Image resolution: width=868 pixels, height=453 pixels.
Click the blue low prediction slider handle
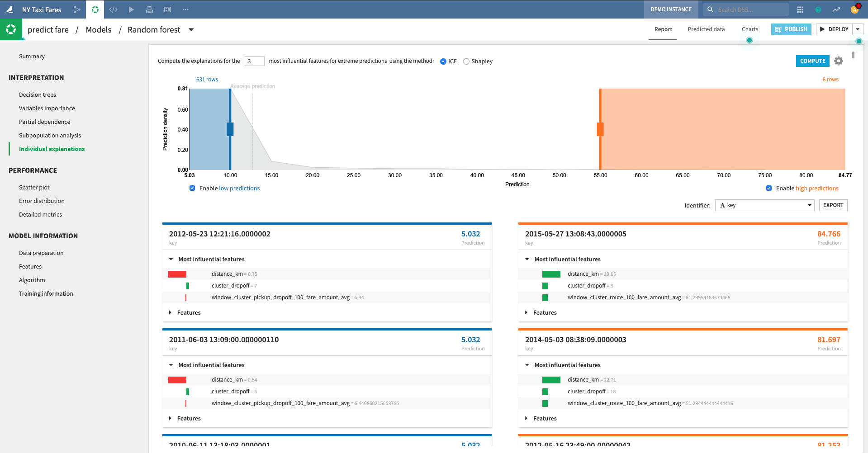(x=230, y=129)
